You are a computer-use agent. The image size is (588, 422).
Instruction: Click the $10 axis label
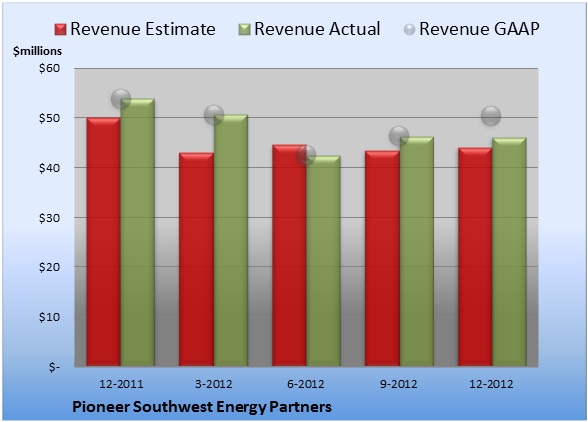coord(50,317)
